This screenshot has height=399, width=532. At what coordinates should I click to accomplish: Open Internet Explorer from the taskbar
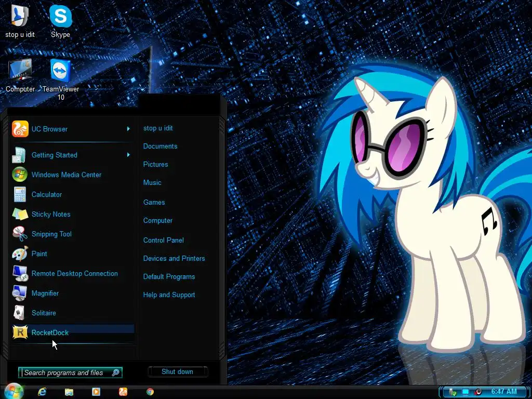pyautogui.click(x=42, y=392)
